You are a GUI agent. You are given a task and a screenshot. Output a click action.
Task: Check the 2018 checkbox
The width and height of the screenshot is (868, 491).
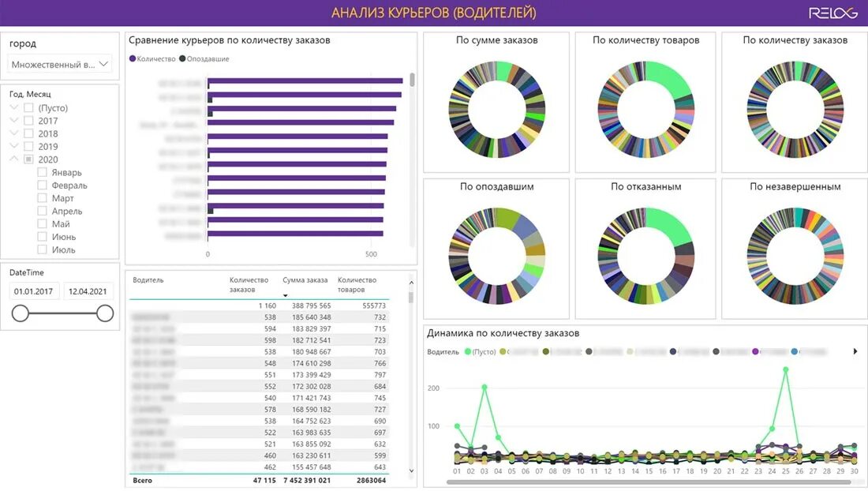coord(28,133)
